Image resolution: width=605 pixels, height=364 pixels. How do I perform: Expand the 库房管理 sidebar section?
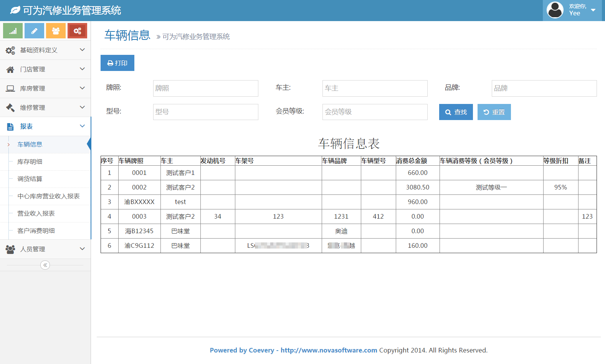(45, 89)
